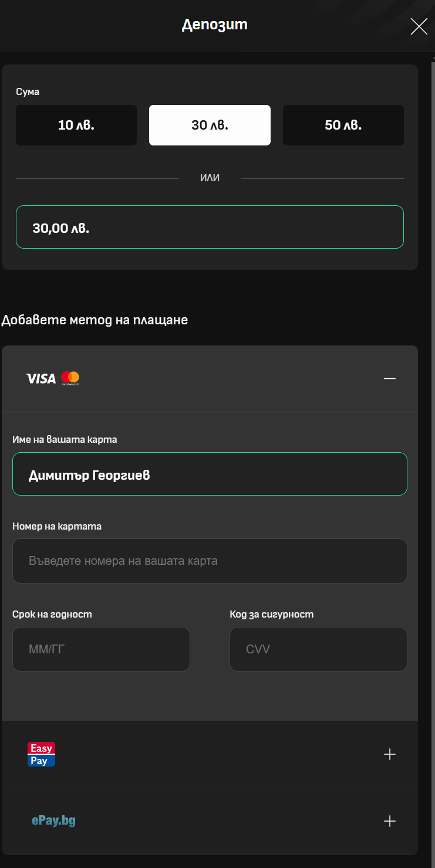
Task: Collapse the card payment section with minus icon
Action: [389, 379]
